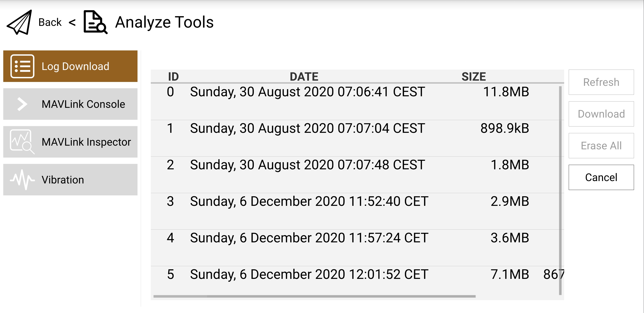
Task: Select log 3 dated 6 December 11:52:40
Action: (309, 201)
